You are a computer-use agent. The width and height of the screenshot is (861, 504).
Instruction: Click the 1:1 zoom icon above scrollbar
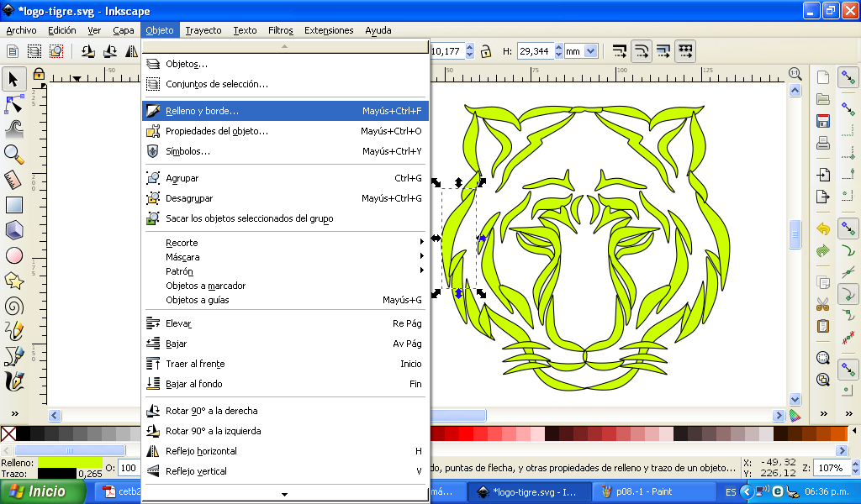pyautogui.click(x=795, y=73)
